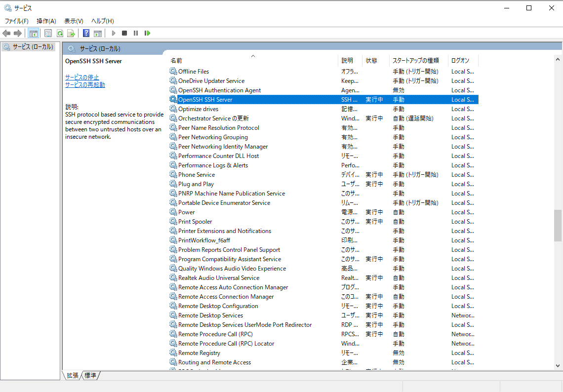563x392 pixels.
Task: Open Help via the blue question icon
Action: [86, 34]
